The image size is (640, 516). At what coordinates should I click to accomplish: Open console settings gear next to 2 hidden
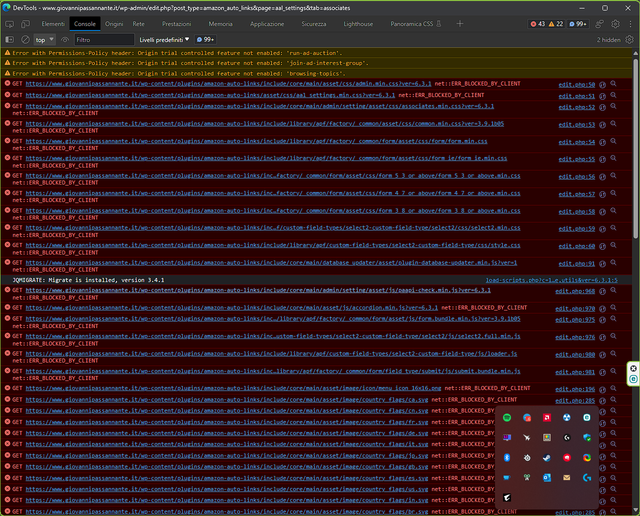(629, 40)
